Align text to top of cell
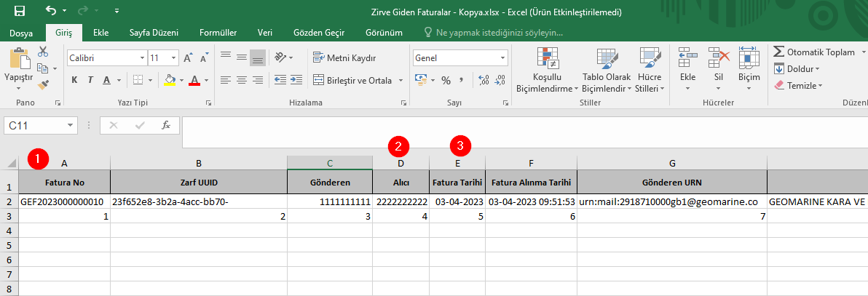Image resolution: width=868 pixels, height=296 pixels. [x=225, y=56]
